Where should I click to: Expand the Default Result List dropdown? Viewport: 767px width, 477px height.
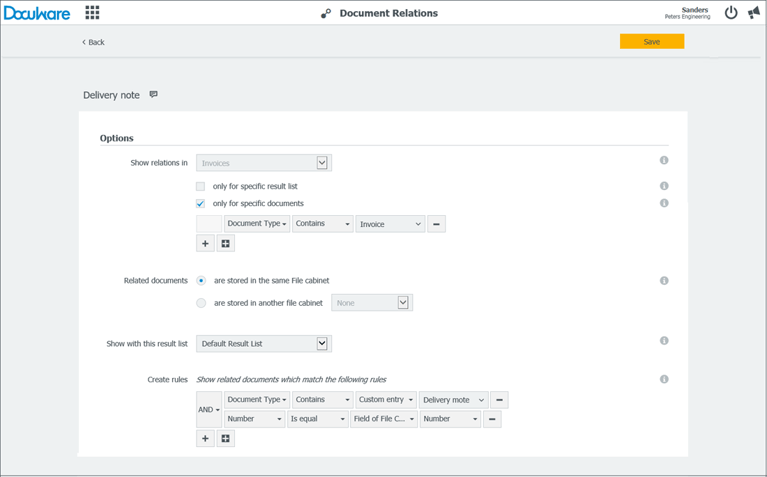click(322, 343)
